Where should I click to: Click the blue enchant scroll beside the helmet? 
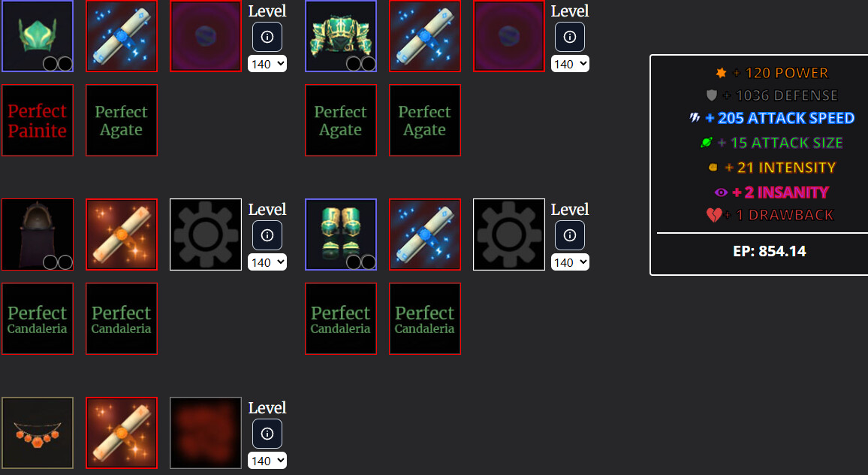pos(122,36)
